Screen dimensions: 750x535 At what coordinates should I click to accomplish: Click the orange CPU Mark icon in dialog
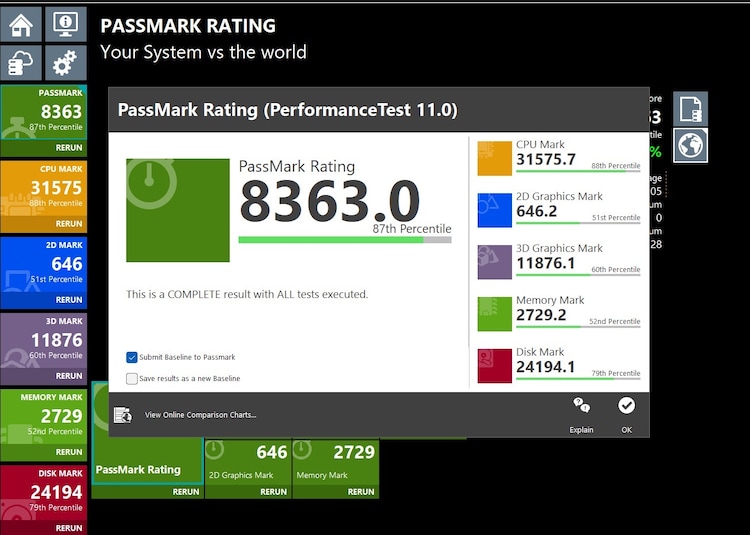tap(494, 158)
